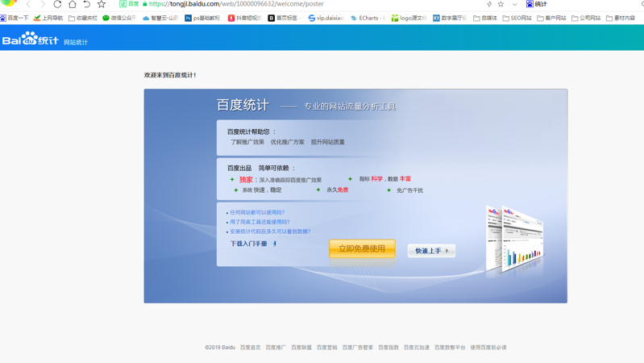Image resolution: width=644 pixels, height=363 pixels.
Task: Click the 网站统计 header label
Action: 76,42
